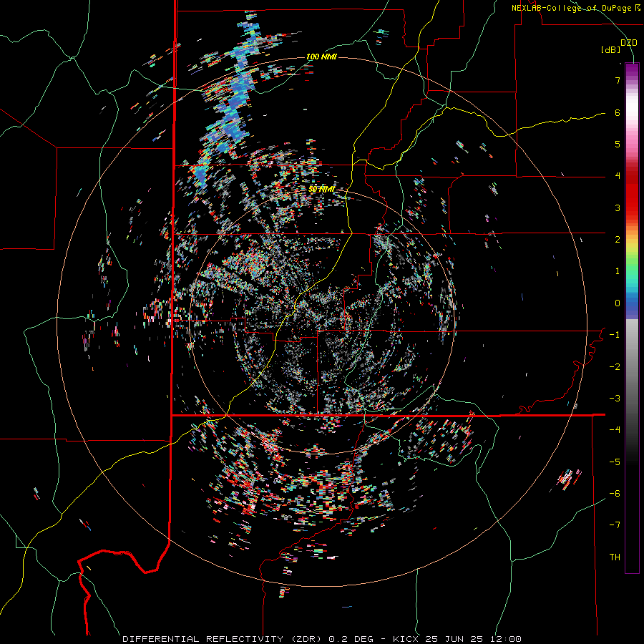Select the 4 value on the legend
Screen dimensions: 644x644
(x=618, y=176)
